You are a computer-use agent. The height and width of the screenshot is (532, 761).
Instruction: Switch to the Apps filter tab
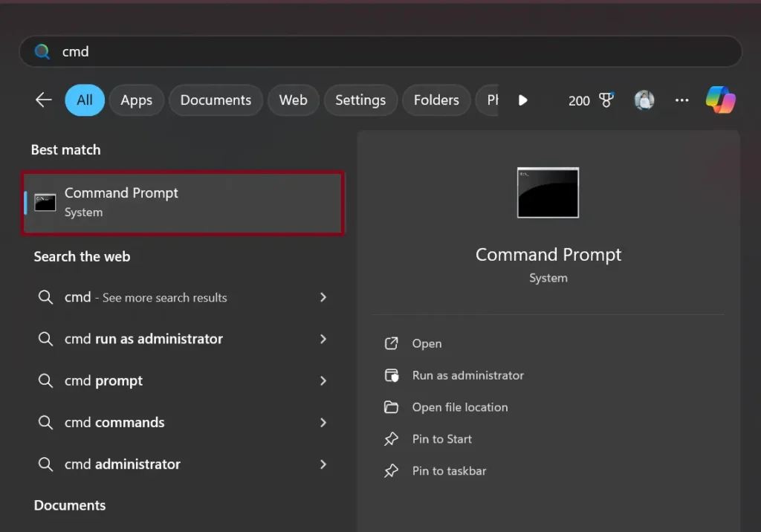137,100
